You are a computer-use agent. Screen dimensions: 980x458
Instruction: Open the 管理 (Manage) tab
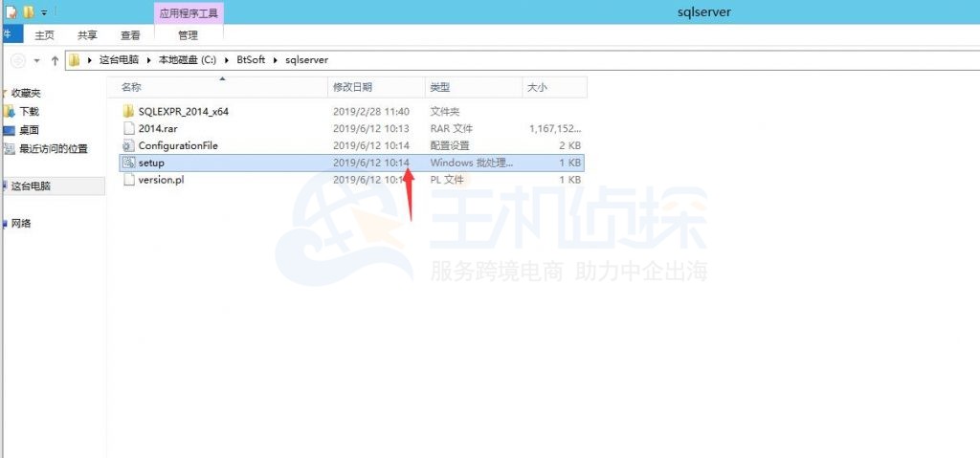188,35
